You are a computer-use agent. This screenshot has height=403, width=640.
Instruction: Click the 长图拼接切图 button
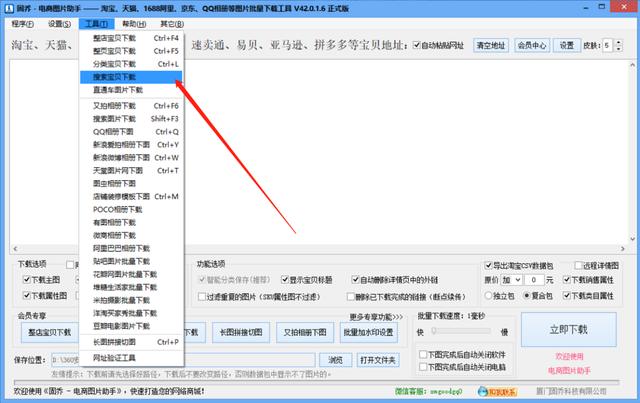point(241,332)
